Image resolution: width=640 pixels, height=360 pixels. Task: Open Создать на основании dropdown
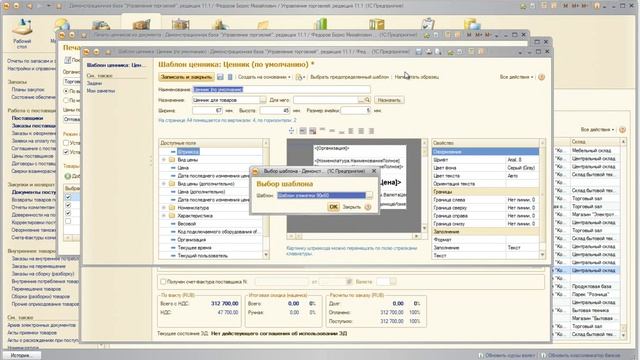(x=264, y=77)
